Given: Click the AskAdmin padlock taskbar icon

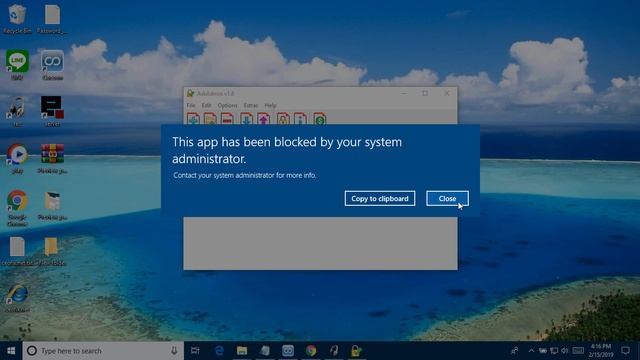Looking at the screenshot, I should pos(356,351).
